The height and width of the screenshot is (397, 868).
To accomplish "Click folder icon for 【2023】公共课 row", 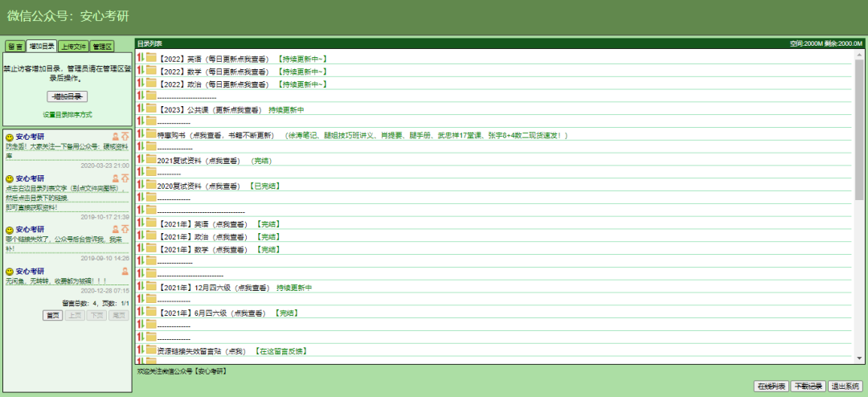I will (x=151, y=108).
